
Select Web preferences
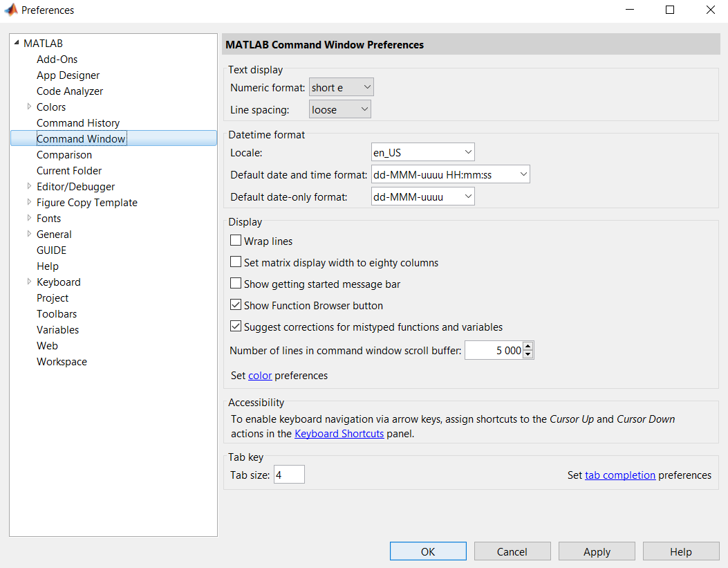[x=47, y=345]
